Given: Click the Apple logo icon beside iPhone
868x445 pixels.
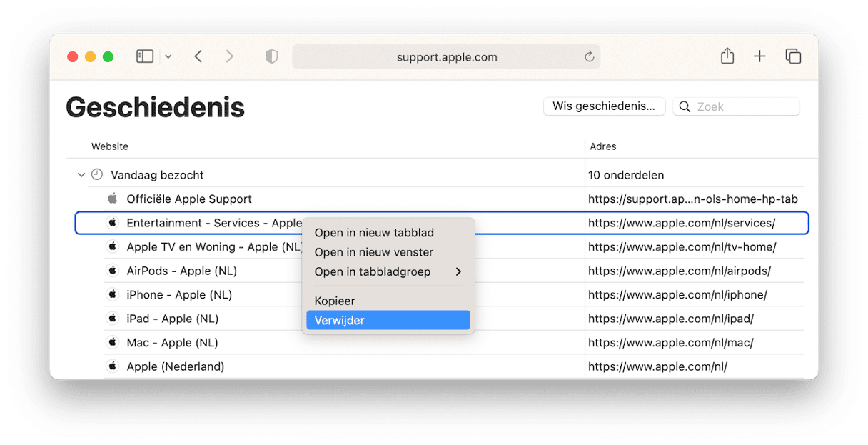Looking at the screenshot, I should coord(112,294).
